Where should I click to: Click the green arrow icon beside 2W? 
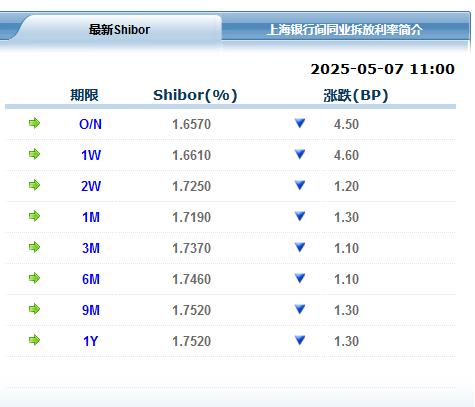[x=34, y=185]
